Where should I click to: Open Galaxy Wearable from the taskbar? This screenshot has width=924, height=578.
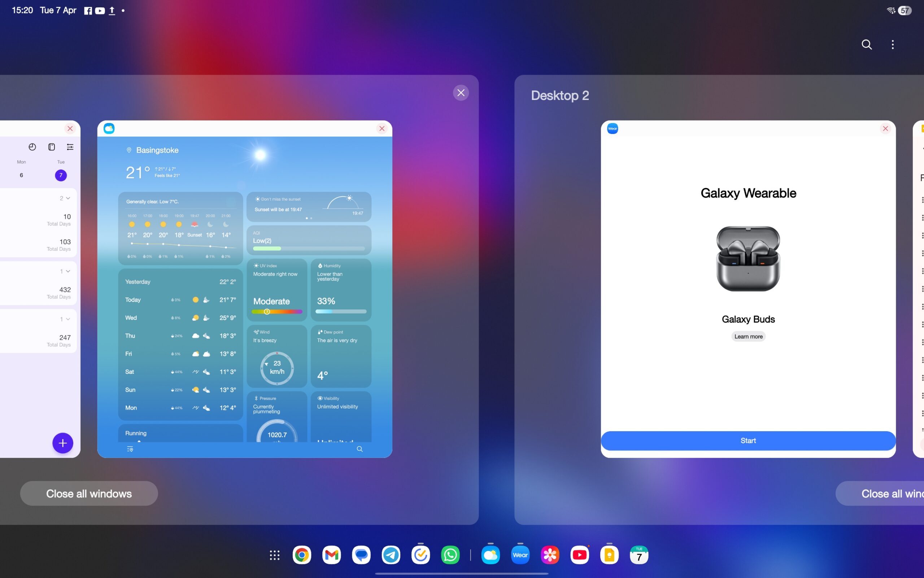tap(519, 554)
